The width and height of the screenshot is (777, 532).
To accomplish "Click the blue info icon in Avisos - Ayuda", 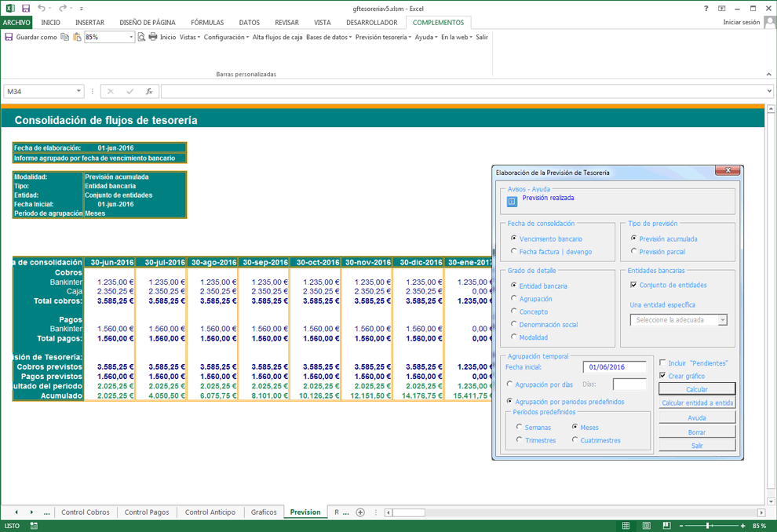I will pyautogui.click(x=512, y=202).
